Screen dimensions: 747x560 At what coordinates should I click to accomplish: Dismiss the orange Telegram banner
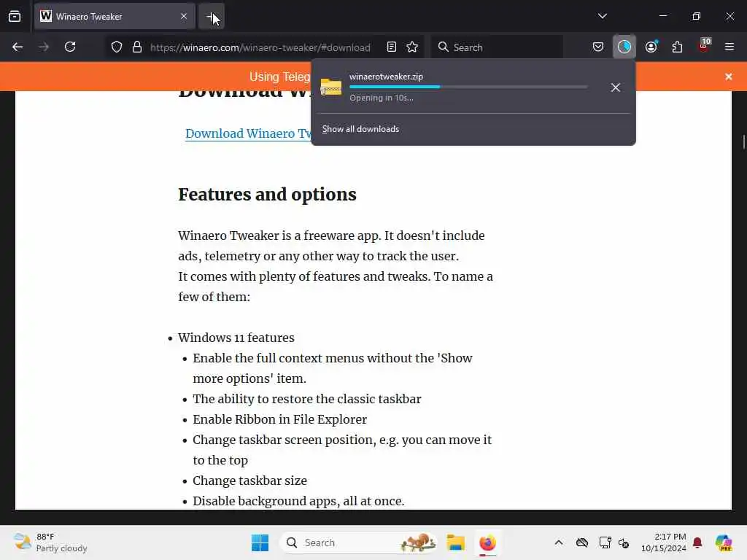tap(729, 77)
